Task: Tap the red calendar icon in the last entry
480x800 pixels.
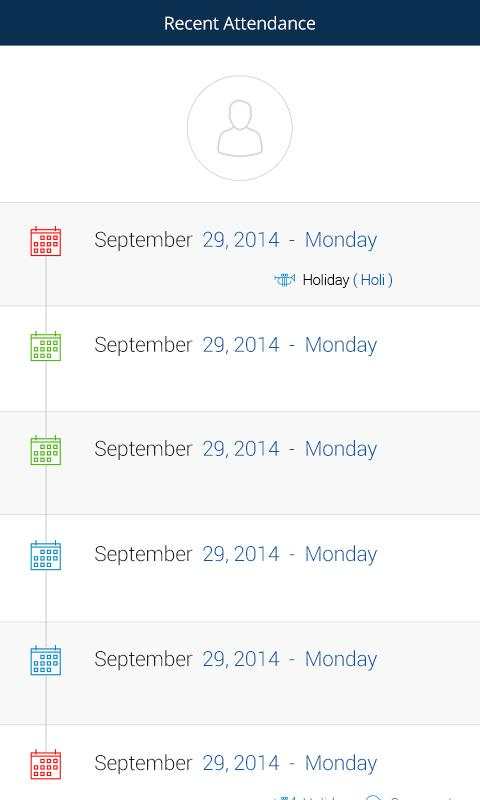Action: coord(45,764)
